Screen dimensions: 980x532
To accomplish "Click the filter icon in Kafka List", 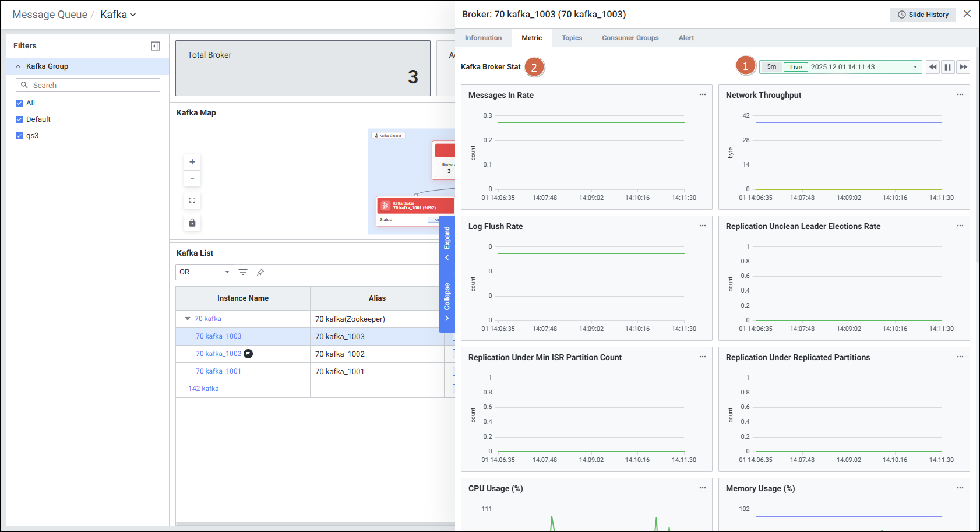I will click(x=243, y=272).
